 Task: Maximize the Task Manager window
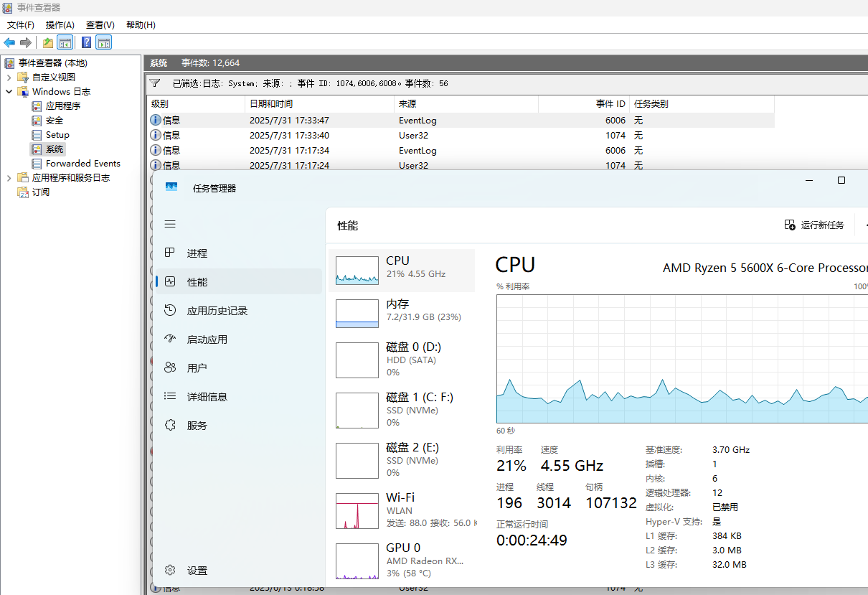841,180
